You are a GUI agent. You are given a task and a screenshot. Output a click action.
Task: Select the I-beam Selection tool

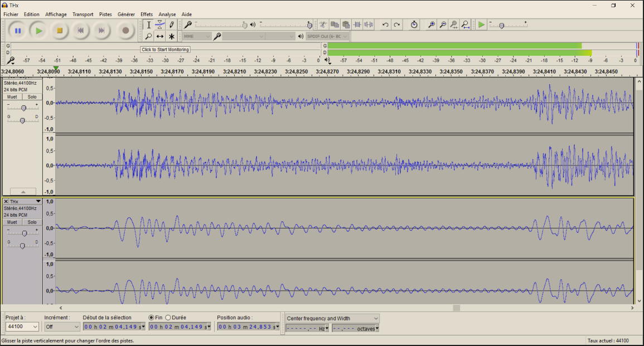tap(148, 25)
